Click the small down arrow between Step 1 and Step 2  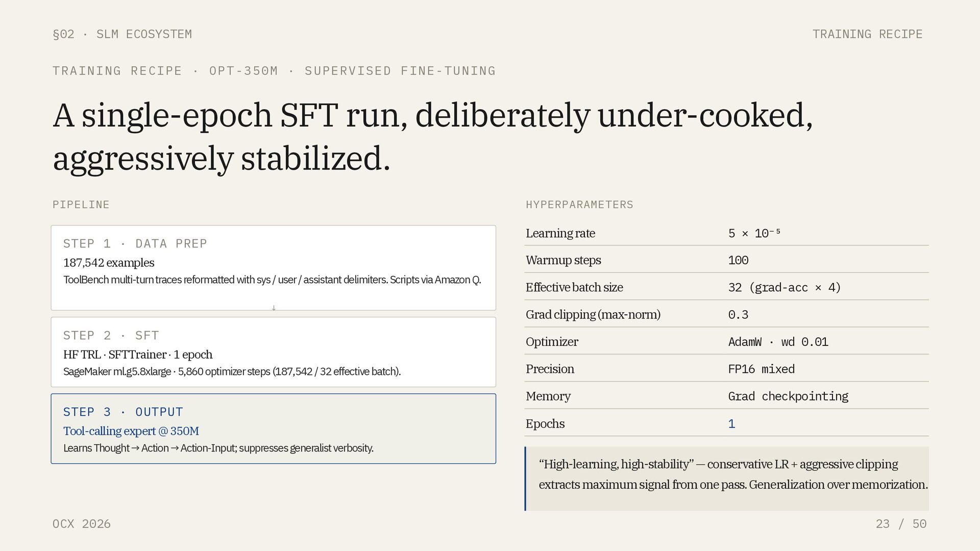coord(274,308)
